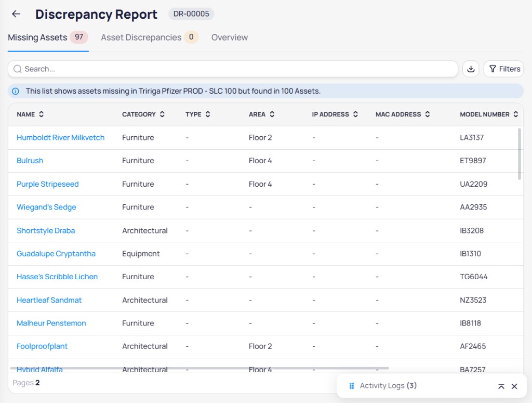Click the Discrepancy Report page title
This screenshot has width=532, height=403.
(x=96, y=14)
